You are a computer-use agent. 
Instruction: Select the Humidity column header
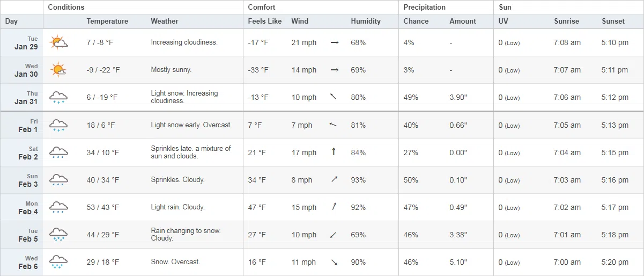click(x=366, y=21)
